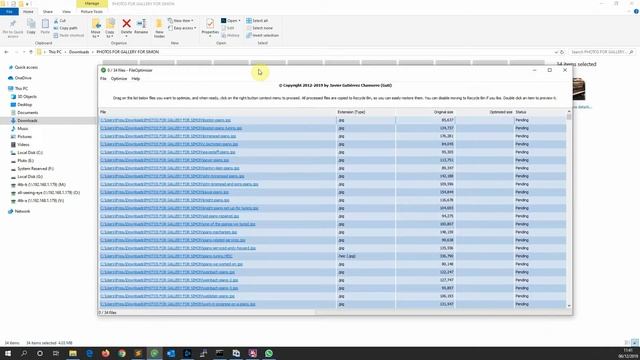The width and height of the screenshot is (640, 360).
Task: Sort by the Status column header
Action: coord(540,112)
